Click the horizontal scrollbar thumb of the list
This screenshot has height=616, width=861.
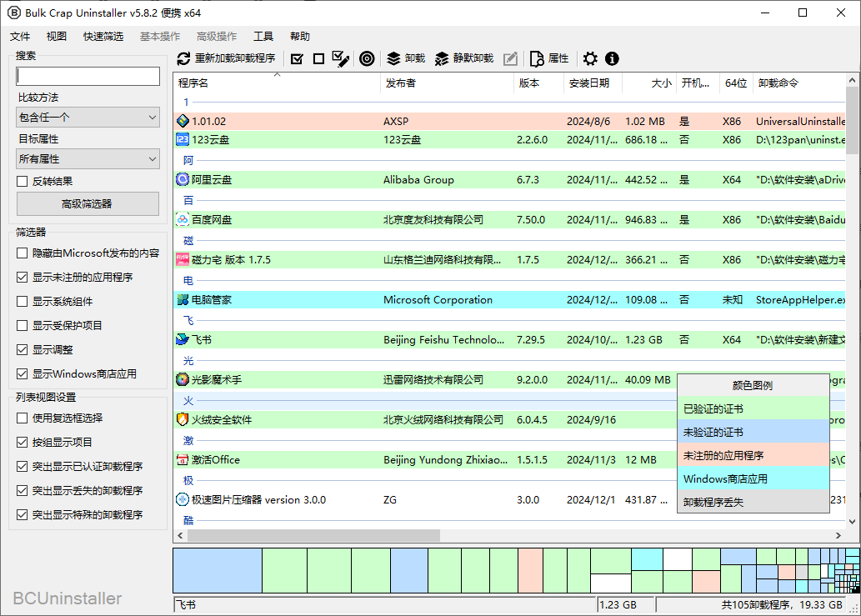313,535
